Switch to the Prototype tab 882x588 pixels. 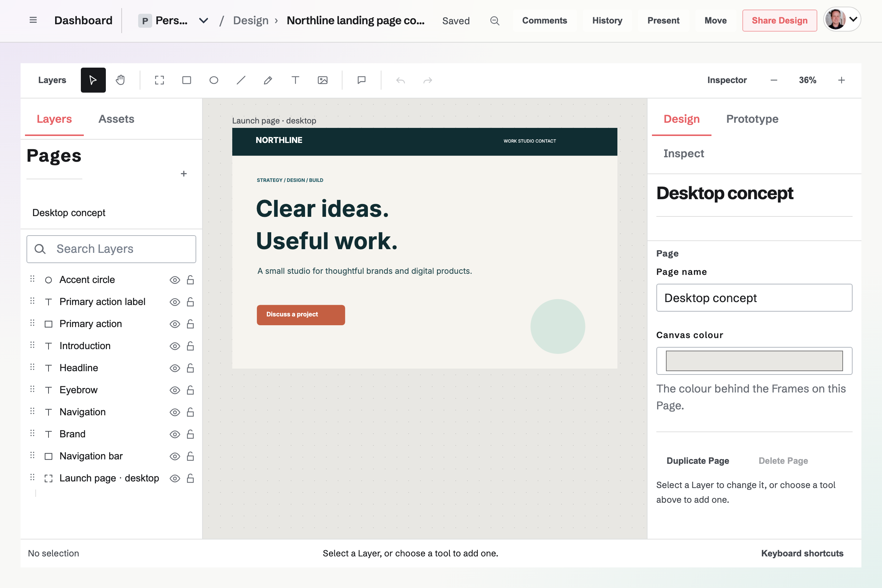pyautogui.click(x=752, y=119)
